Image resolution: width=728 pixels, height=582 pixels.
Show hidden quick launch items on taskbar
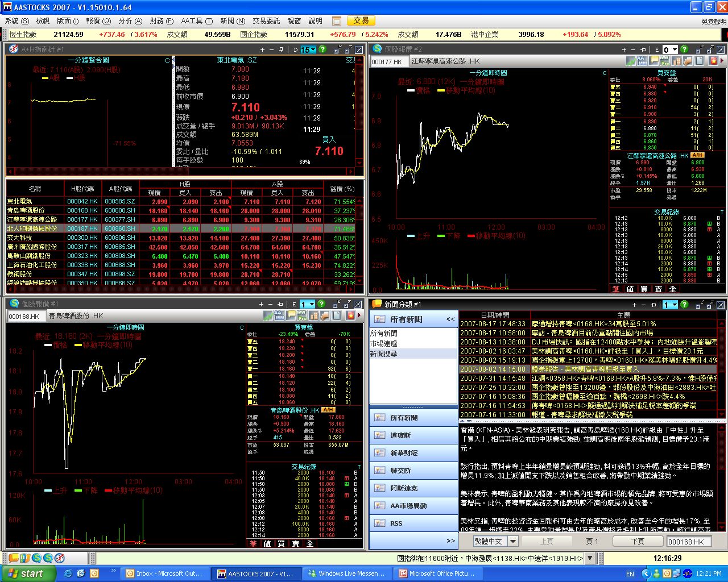[113, 570]
